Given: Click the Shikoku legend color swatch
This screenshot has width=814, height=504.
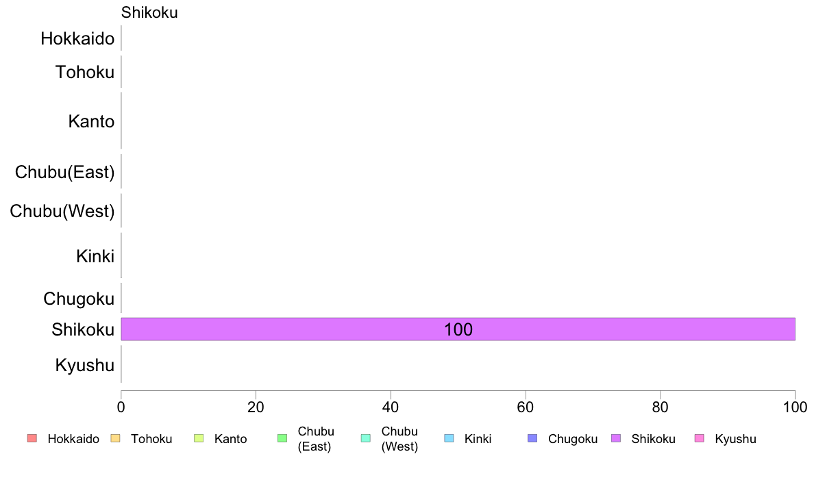Looking at the screenshot, I should [616, 438].
